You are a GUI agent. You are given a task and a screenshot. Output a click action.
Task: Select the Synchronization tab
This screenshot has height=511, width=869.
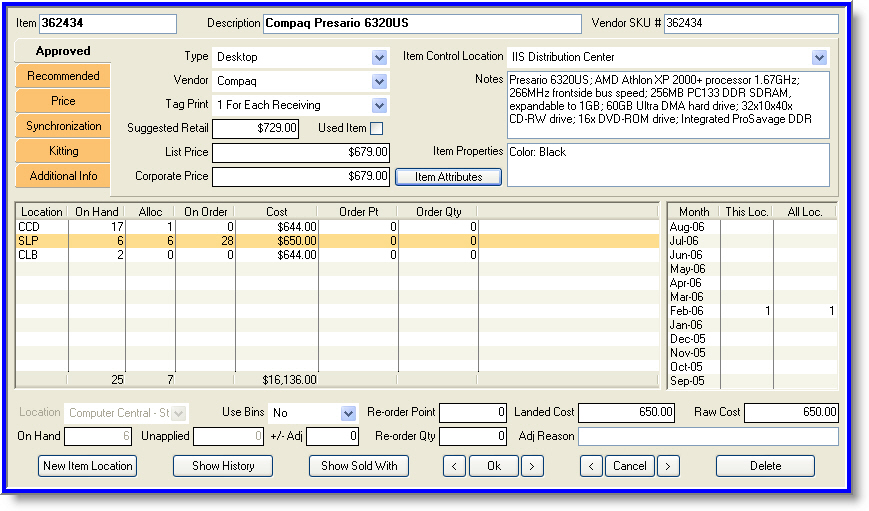click(x=63, y=126)
